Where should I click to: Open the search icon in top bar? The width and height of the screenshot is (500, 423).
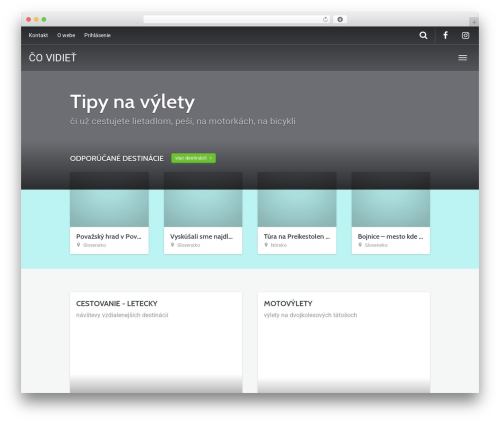[423, 35]
